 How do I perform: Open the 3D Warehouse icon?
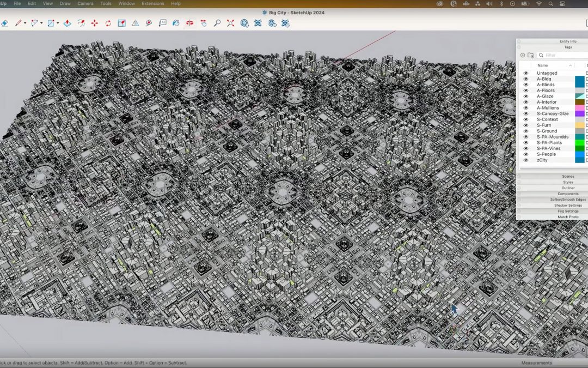[x=244, y=23]
